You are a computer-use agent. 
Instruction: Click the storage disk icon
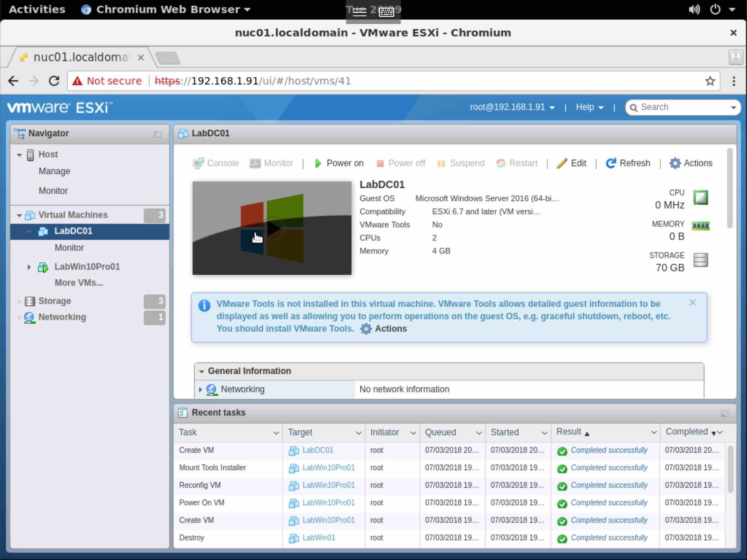point(701,260)
